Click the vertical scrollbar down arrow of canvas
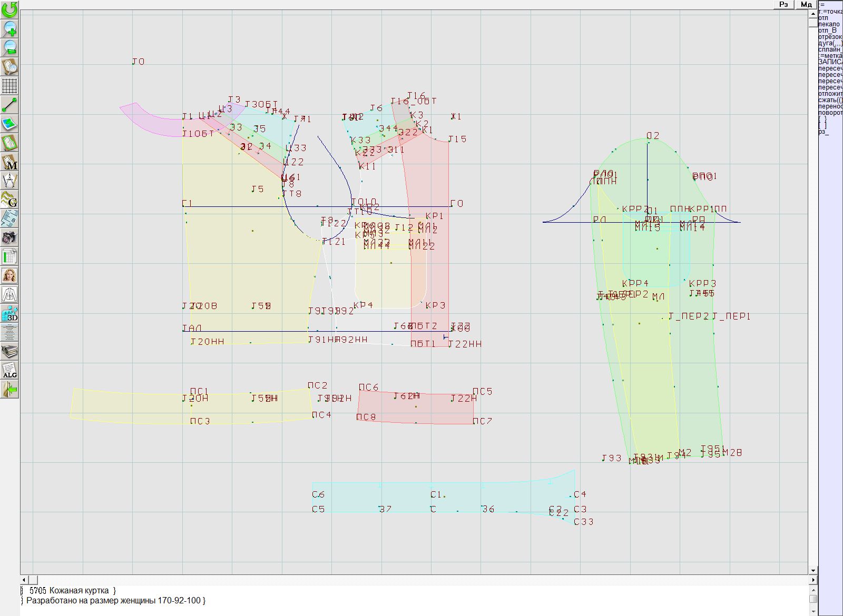Image resolution: width=843 pixels, height=616 pixels. tap(813, 570)
